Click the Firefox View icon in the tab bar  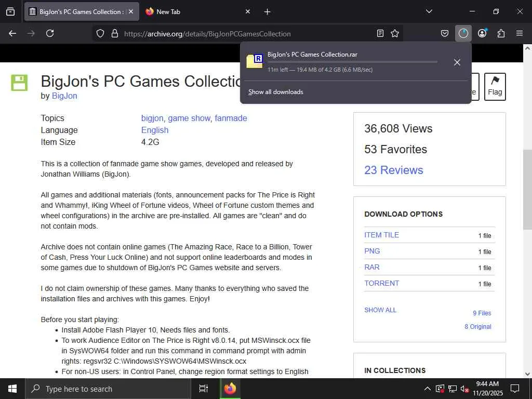coord(10,11)
